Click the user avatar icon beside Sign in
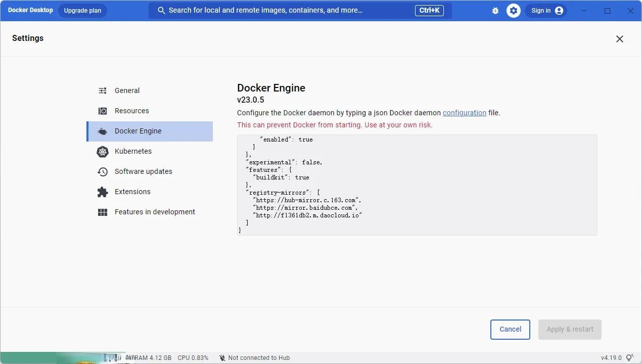Viewport: 642px width, 364px height. [559, 11]
